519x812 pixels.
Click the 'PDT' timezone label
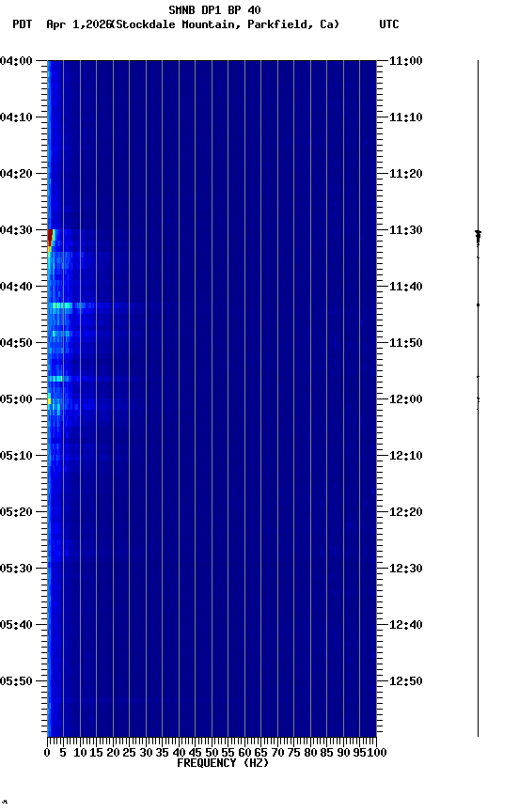pyautogui.click(x=23, y=24)
